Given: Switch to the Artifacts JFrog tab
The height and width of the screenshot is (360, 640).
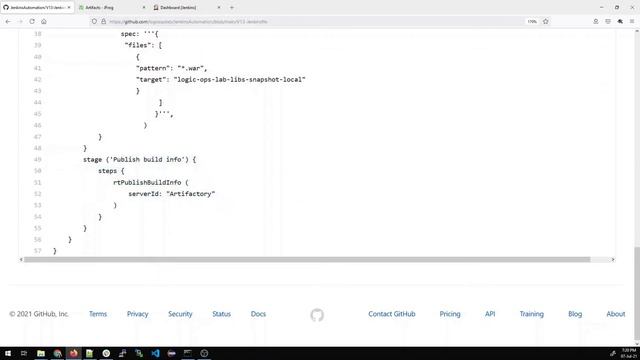Looking at the screenshot, I should tap(112, 7).
